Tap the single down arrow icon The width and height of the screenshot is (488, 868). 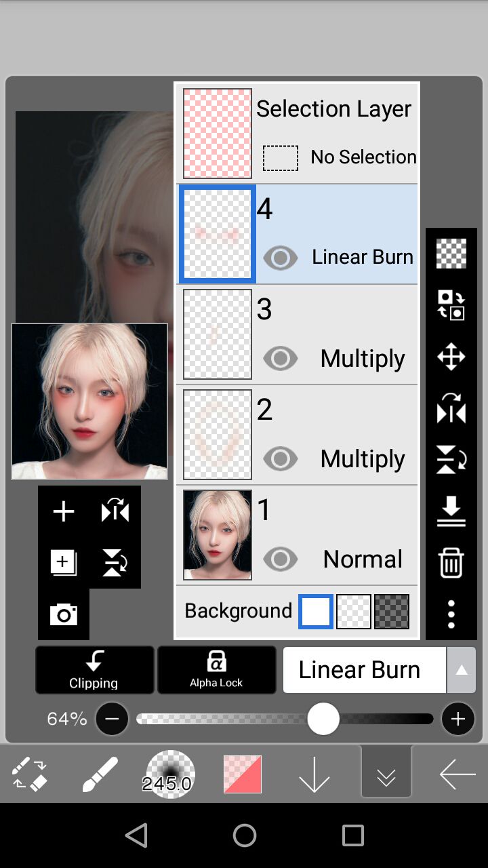[x=314, y=774]
